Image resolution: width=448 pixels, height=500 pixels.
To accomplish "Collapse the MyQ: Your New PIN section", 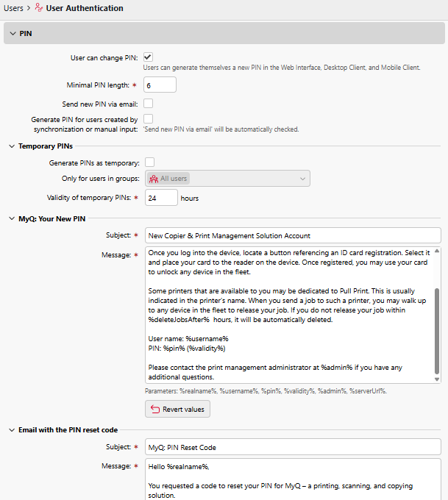I will pyautogui.click(x=12, y=218).
